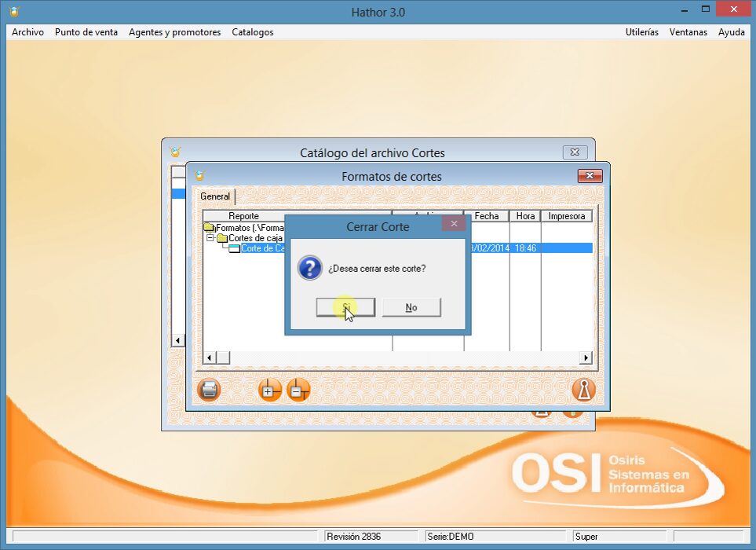756x550 pixels.
Task: Select the Formatos root tree item
Action: (250, 227)
